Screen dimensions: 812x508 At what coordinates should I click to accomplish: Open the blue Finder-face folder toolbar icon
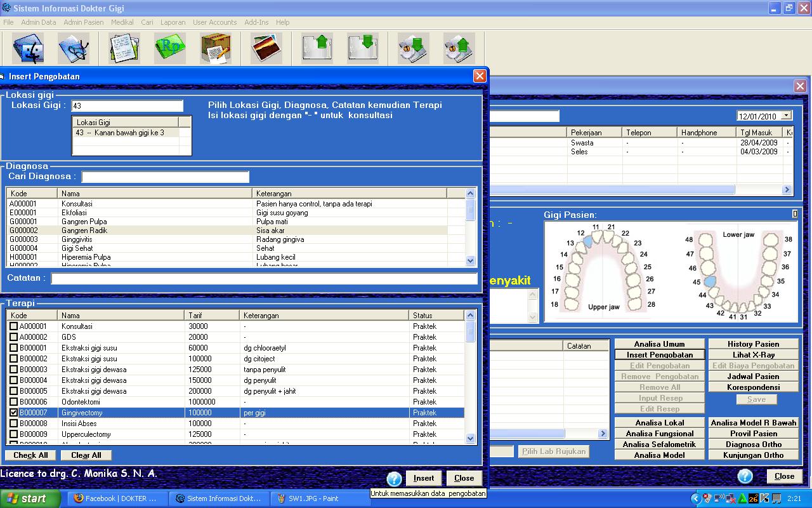(28, 48)
